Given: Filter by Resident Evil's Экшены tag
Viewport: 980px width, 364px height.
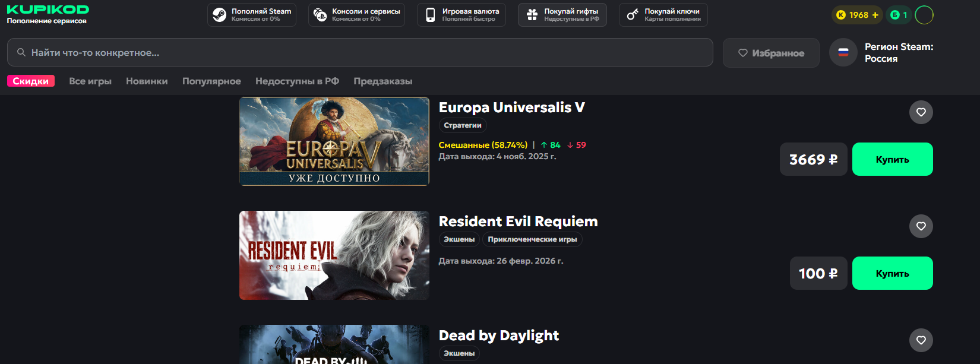Looking at the screenshot, I should tap(460, 239).
